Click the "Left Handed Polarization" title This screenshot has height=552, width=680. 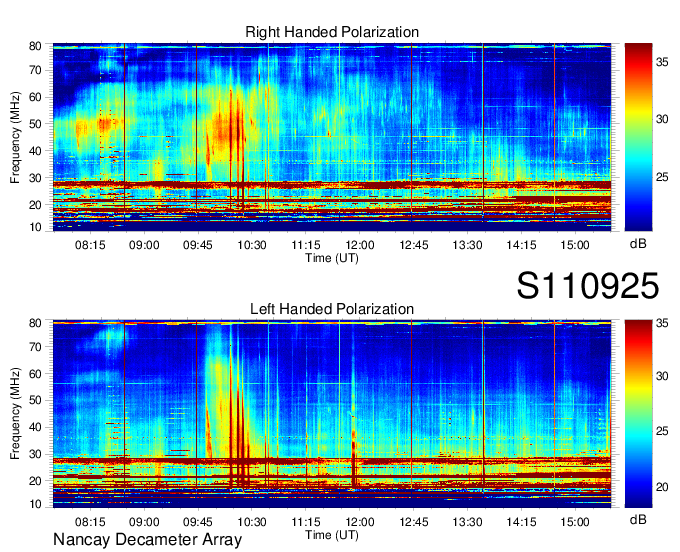pyautogui.click(x=332, y=309)
